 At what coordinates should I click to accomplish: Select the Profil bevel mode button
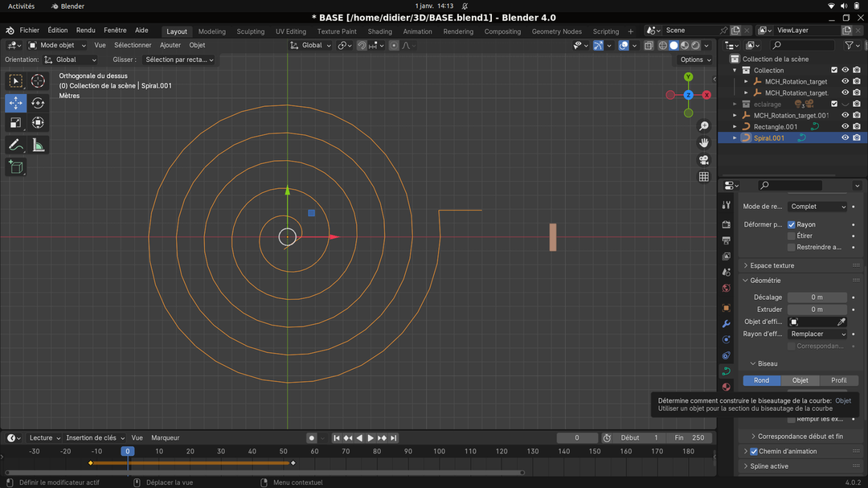tap(838, 380)
